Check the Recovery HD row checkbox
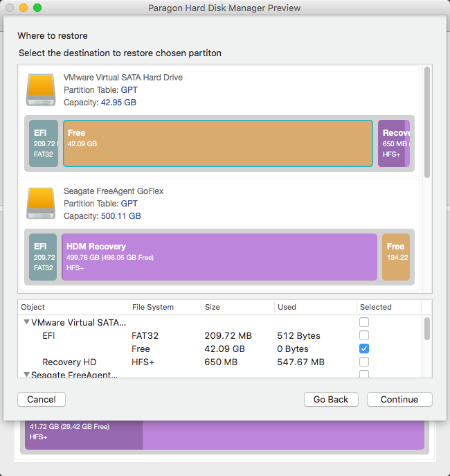This screenshot has height=476, width=450. (364, 362)
